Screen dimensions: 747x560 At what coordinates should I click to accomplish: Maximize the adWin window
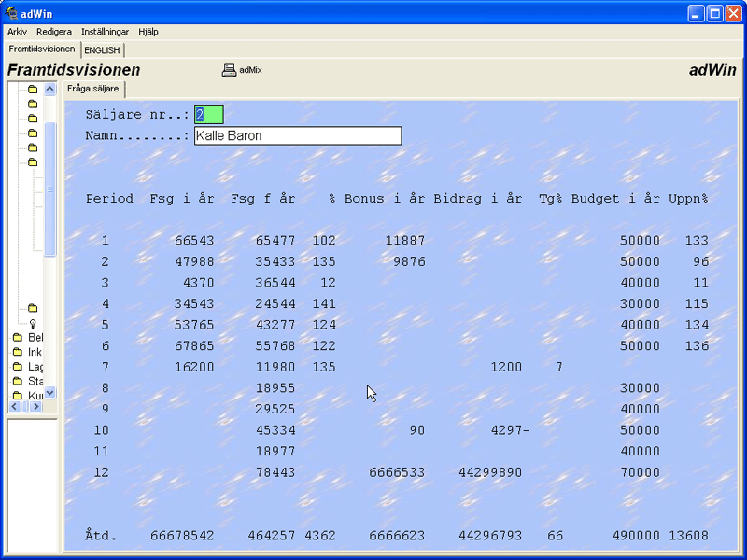point(714,13)
